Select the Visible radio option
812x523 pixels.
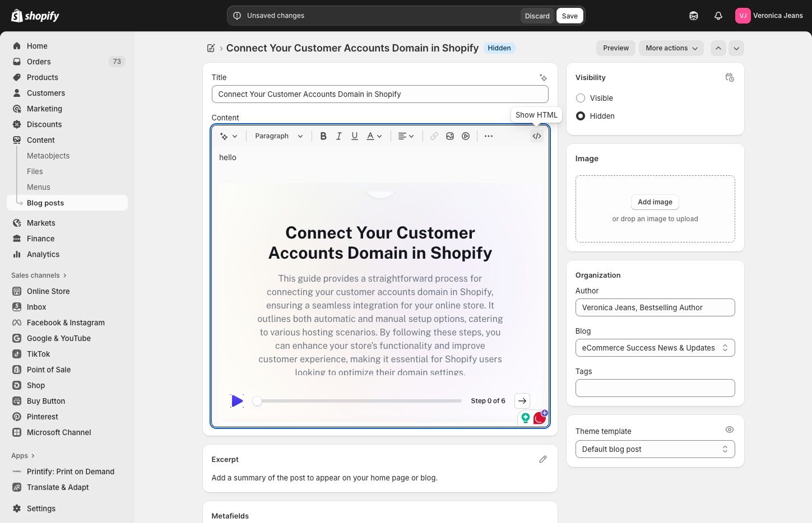[x=581, y=98]
